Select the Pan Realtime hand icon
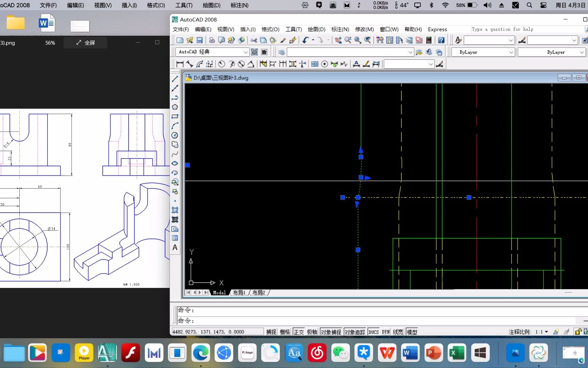The width and height of the screenshot is (588, 368). 338,40
